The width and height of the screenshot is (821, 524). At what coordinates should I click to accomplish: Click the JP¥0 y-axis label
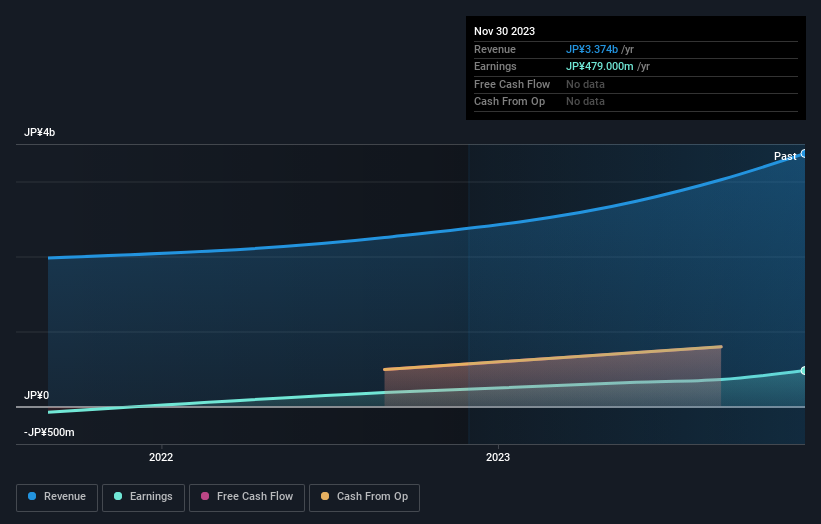click(37, 395)
